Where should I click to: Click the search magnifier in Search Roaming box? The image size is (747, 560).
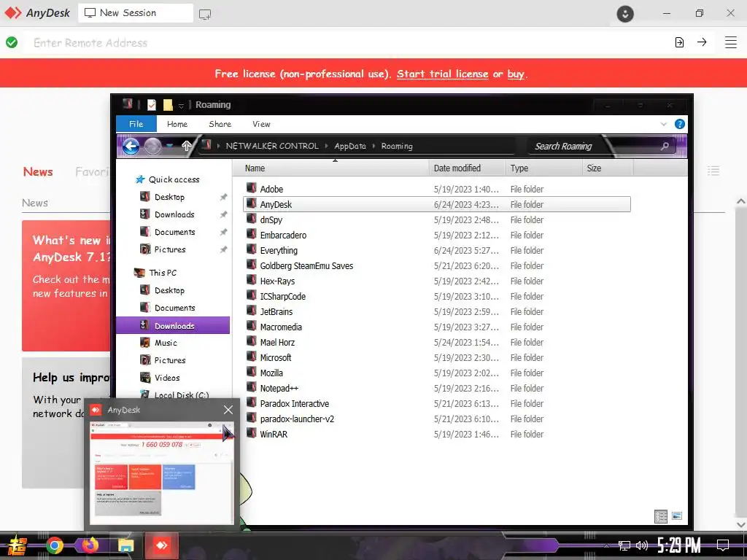[665, 146]
